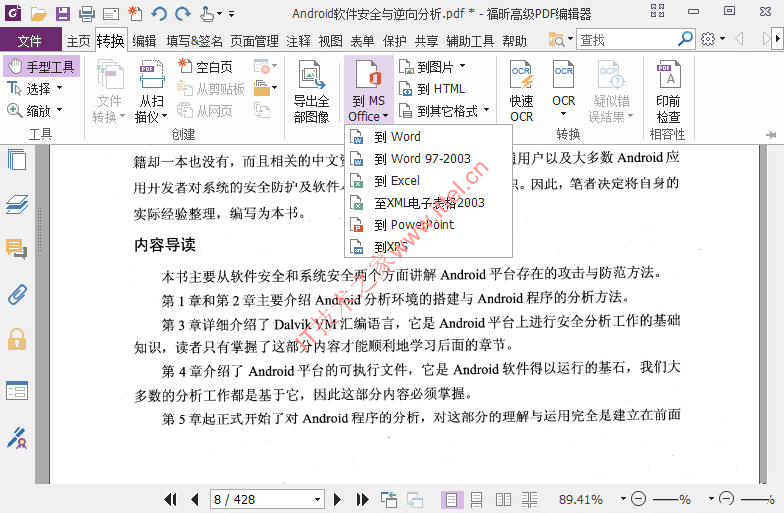Open security lock panel in sidebar
Image resolution: width=784 pixels, height=513 pixels.
click(17, 339)
